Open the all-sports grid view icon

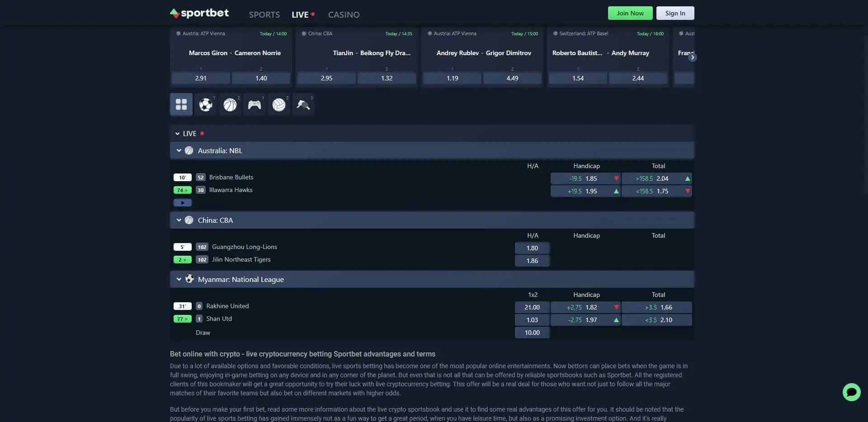pos(181,104)
